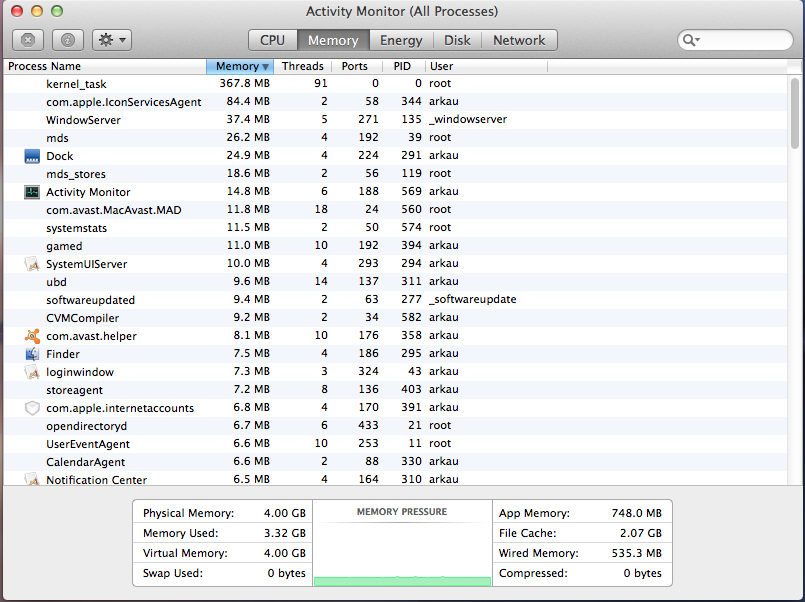The image size is (805, 602).
Task: Click the search magnifier icon
Action: 689,40
